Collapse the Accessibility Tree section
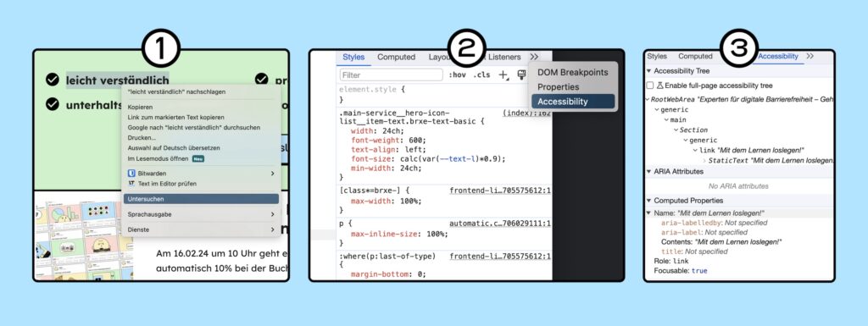 (648, 71)
